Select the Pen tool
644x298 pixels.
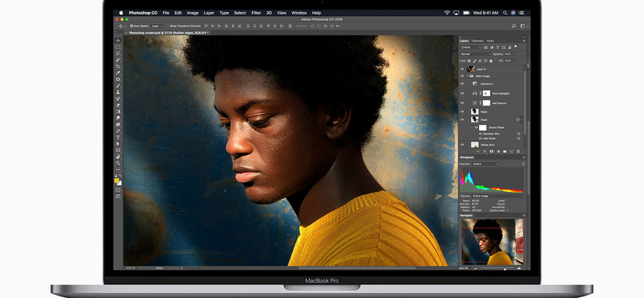[118, 130]
